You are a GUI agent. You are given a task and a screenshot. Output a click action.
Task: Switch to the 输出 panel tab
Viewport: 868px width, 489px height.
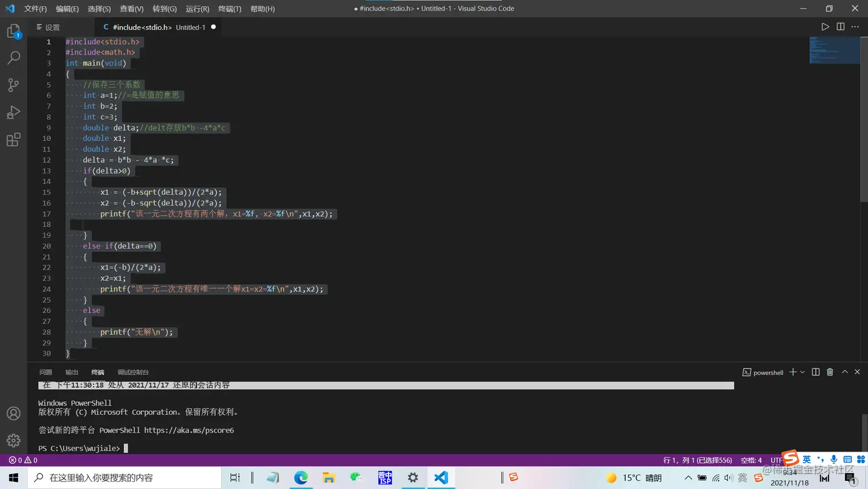(72, 372)
